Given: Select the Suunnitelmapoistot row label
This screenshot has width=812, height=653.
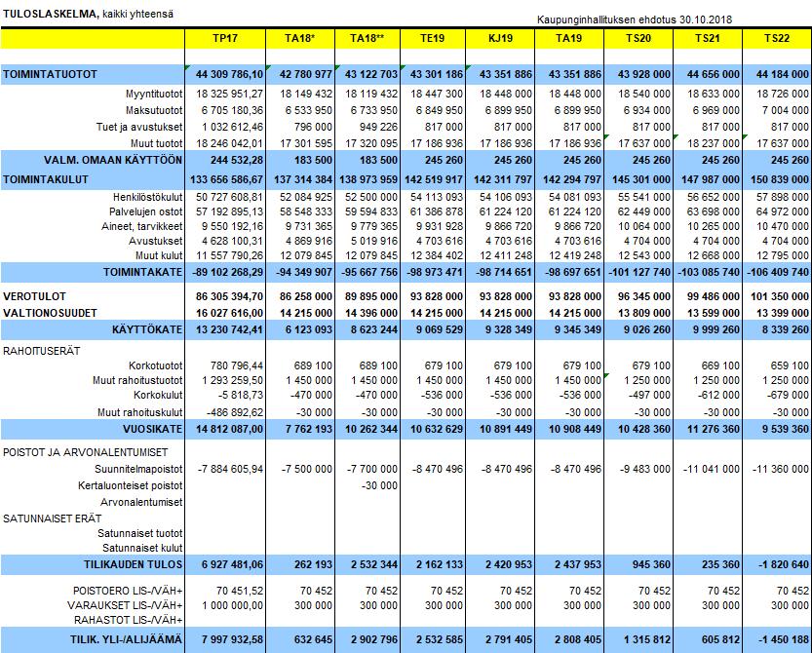Looking at the screenshot, I should coord(138,469).
